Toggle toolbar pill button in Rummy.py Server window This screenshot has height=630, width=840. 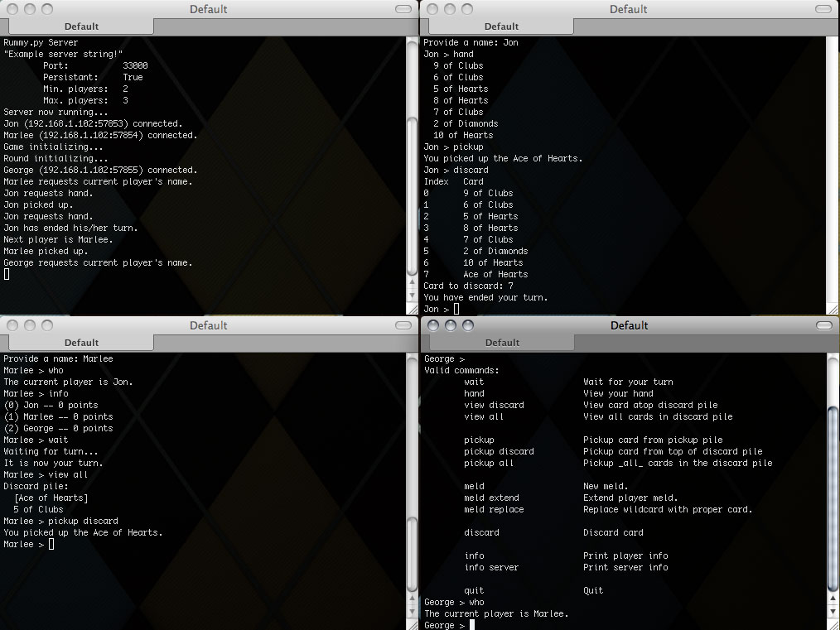click(x=403, y=9)
